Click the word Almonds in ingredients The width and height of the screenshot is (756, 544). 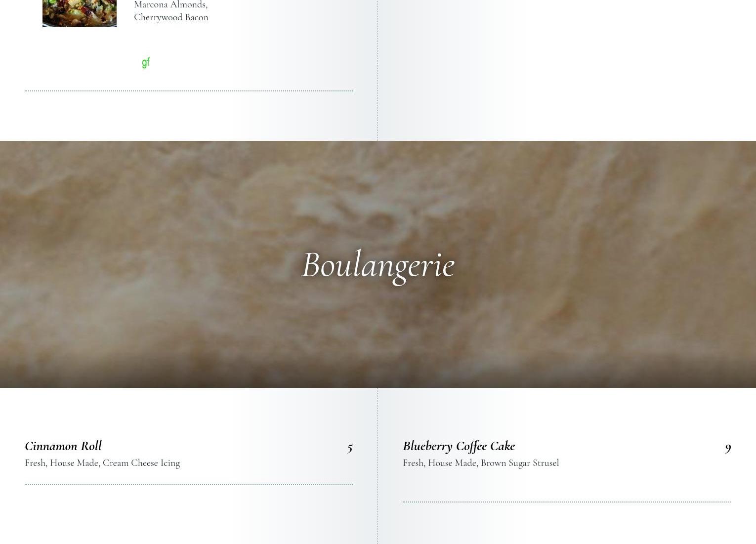[189, 5]
